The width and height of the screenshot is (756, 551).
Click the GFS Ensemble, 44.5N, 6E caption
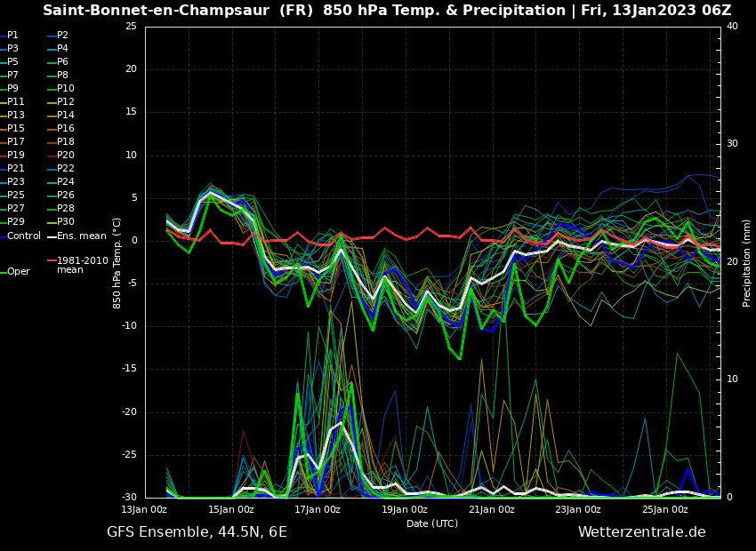[197, 532]
